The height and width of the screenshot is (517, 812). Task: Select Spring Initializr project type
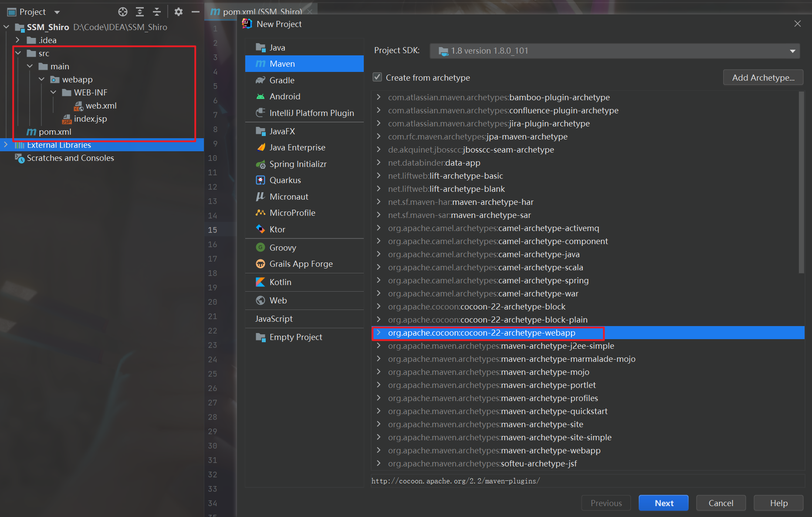pyautogui.click(x=304, y=164)
